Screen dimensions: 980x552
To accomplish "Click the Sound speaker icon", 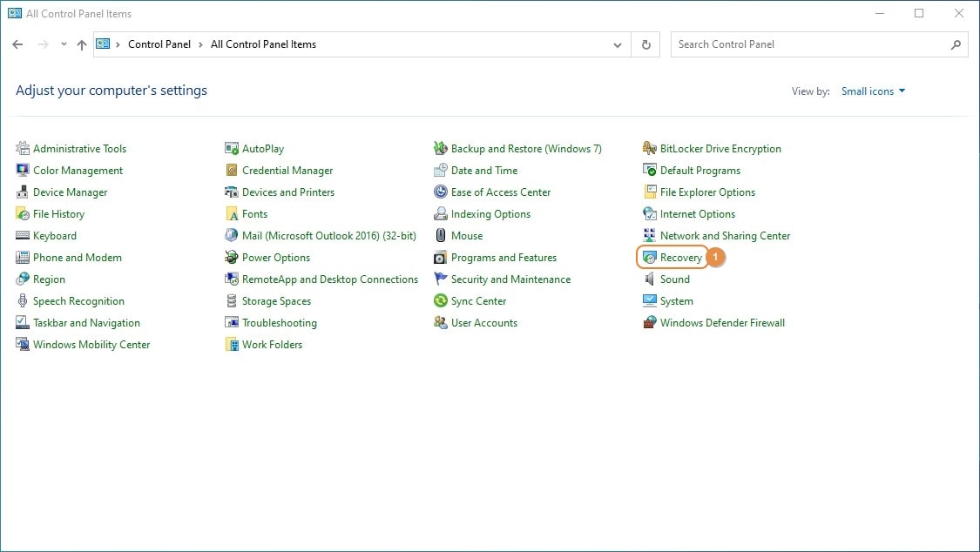I will [650, 279].
